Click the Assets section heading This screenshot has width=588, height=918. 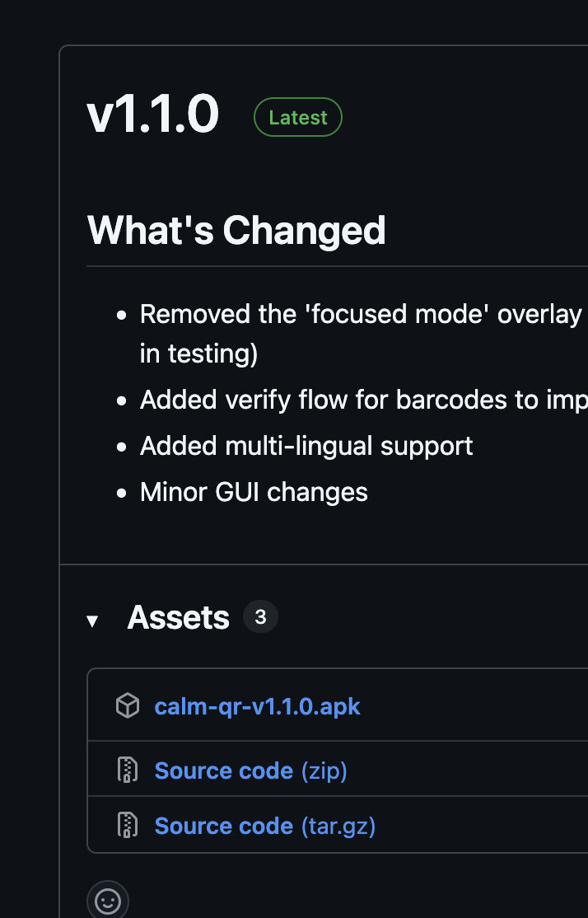(178, 617)
